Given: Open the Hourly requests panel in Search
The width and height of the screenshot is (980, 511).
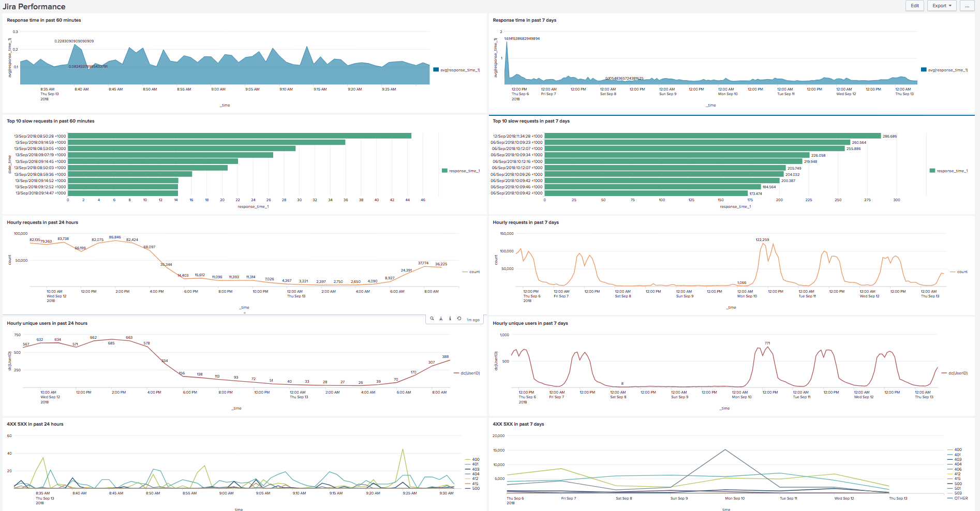Looking at the screenshot, I should (432, 319).
